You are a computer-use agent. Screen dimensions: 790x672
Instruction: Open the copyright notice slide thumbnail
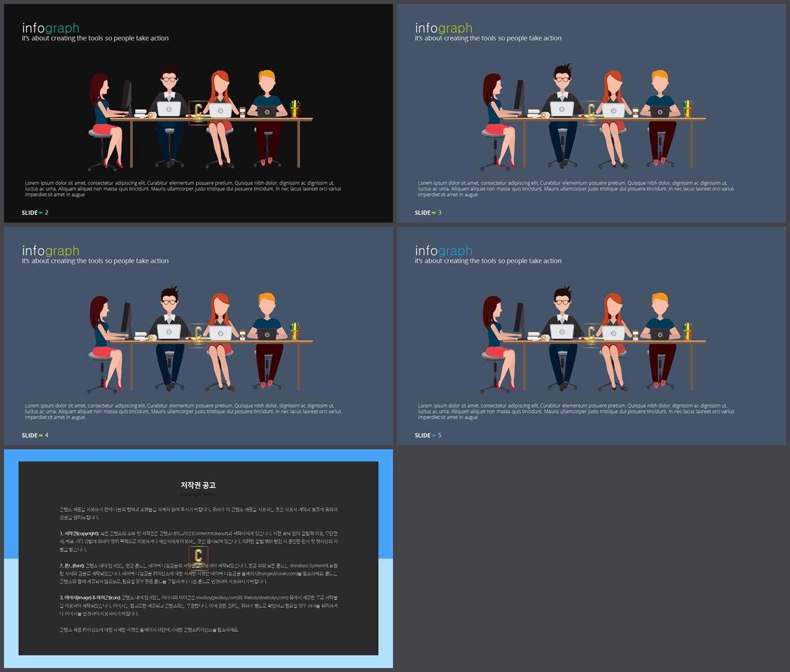click(x=198, y=558)
